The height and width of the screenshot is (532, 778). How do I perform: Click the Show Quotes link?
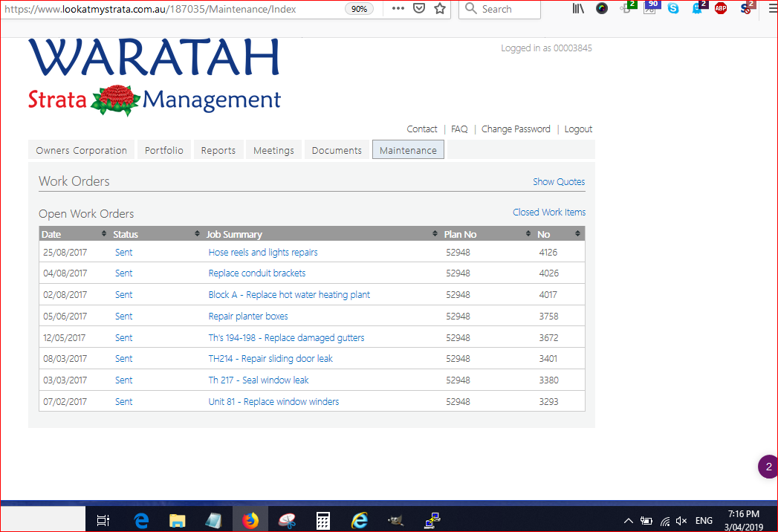tap(559, 181)
